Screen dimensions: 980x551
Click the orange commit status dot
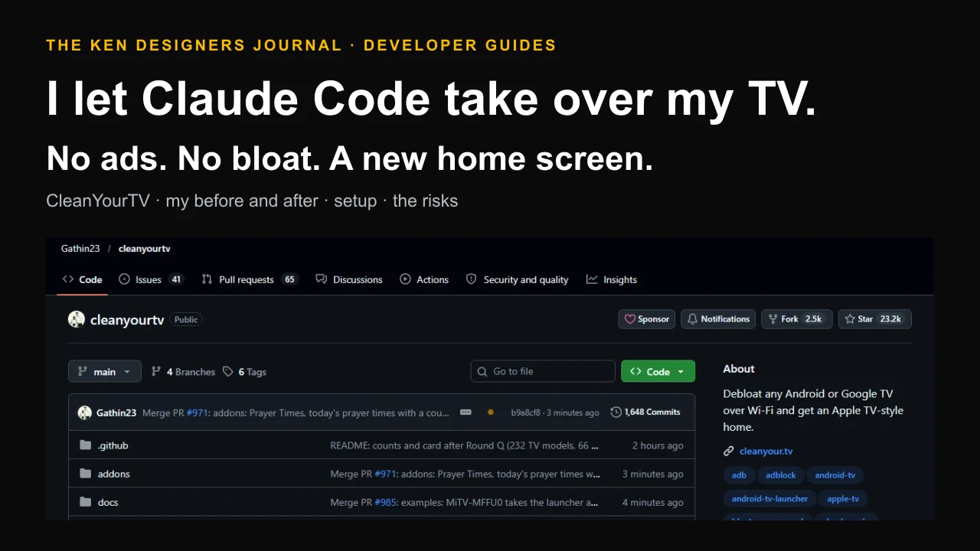[x=491, y=412]
